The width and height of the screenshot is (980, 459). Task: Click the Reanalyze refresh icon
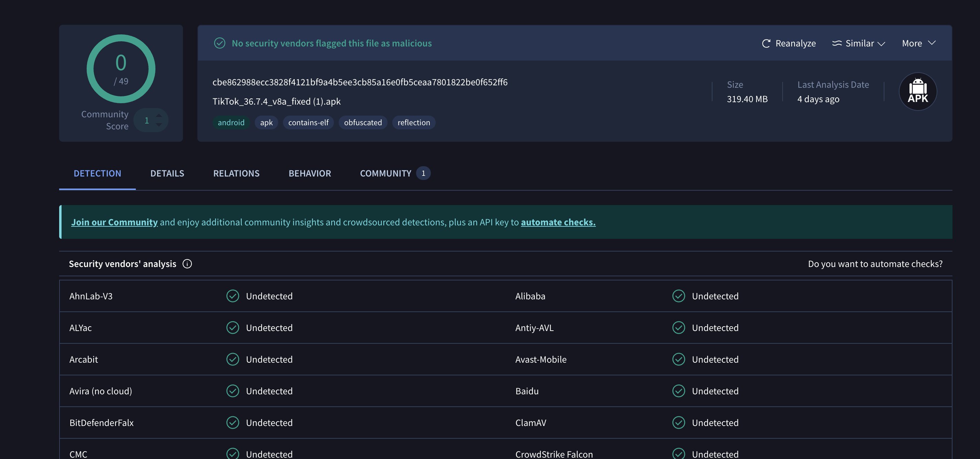coord(766,43)
